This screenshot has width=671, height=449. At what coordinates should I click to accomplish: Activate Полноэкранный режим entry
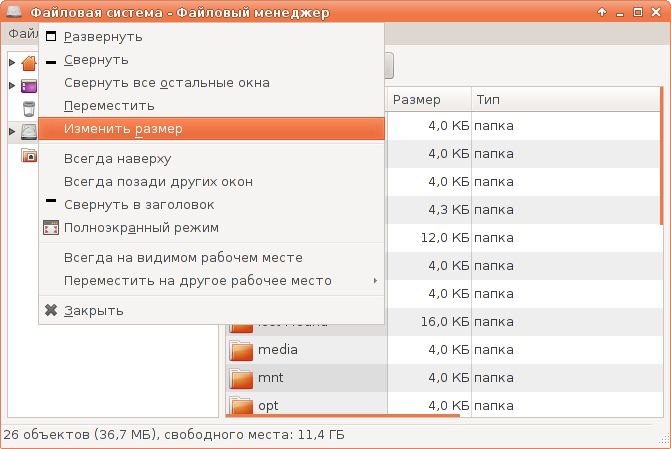(x=211, y=228)
